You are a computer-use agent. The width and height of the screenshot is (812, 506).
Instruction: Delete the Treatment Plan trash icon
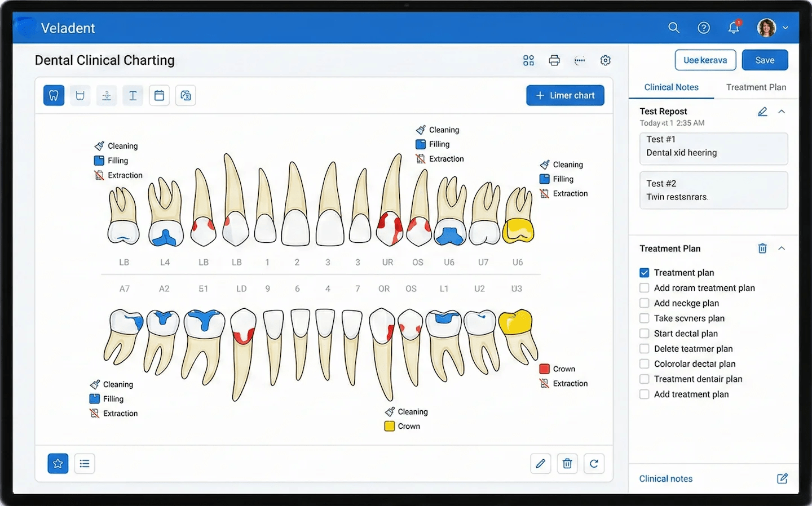[x=762, y=248]
